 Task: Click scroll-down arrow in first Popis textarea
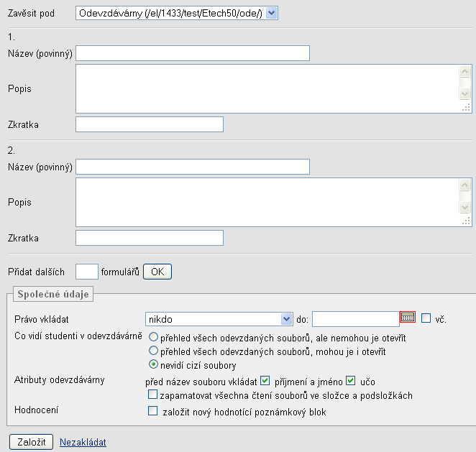coord(464,93)
